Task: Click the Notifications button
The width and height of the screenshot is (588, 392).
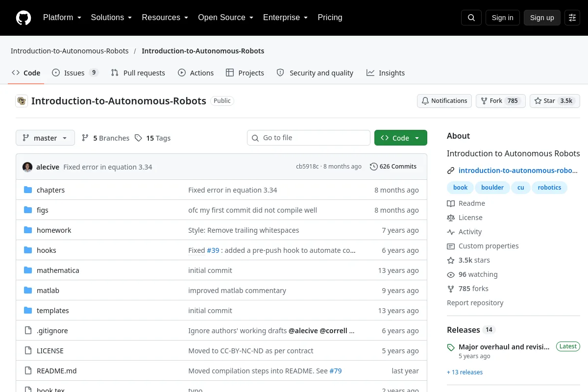Action: click(x=444, y=101)
